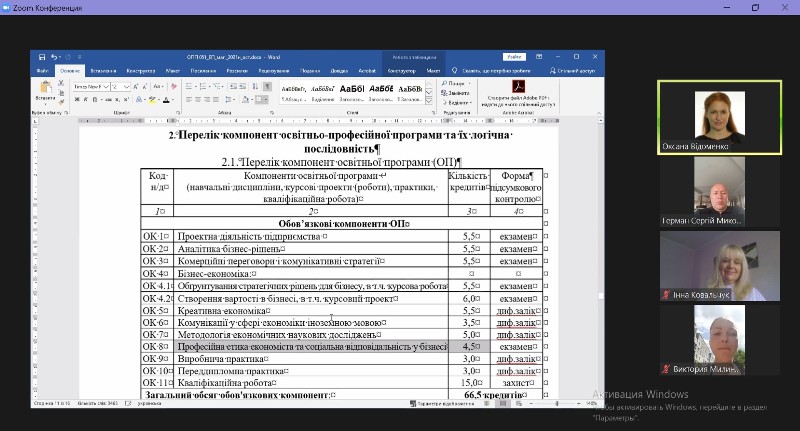Viewport: 800px width, 431px height.
Task: Open the bullets list dropdown
Action: pos(196,87)
